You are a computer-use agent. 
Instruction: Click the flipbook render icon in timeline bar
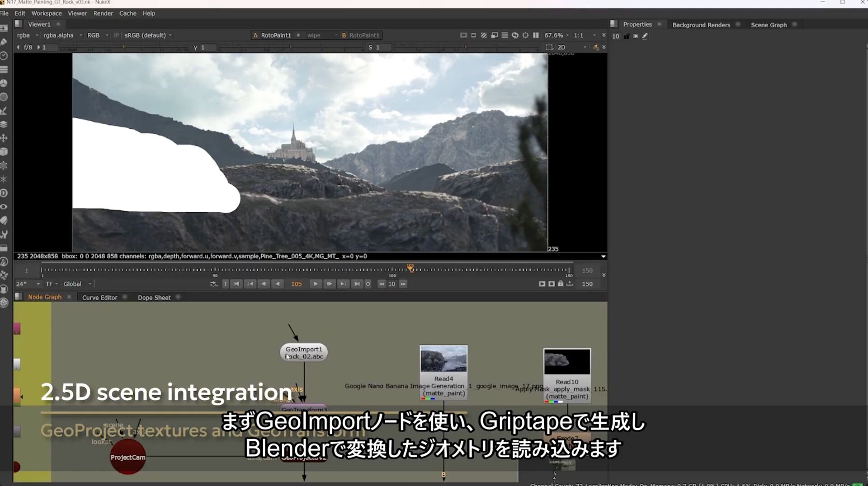(x=542, y=284)
